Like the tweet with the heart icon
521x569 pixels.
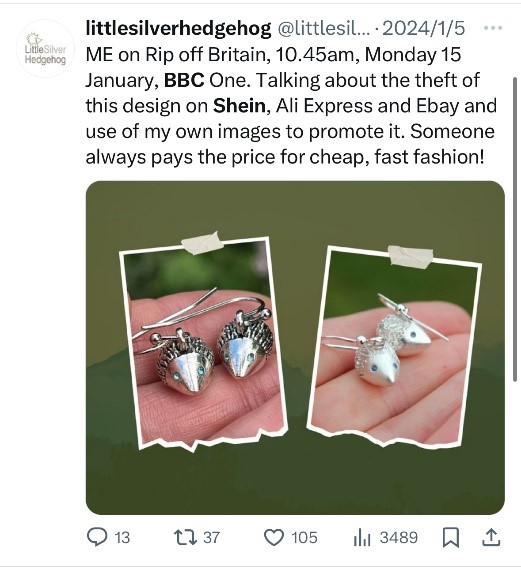273,537
